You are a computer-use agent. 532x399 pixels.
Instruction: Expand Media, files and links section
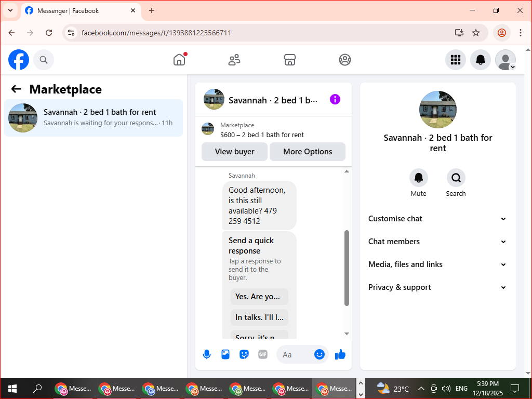click(437, 264)
